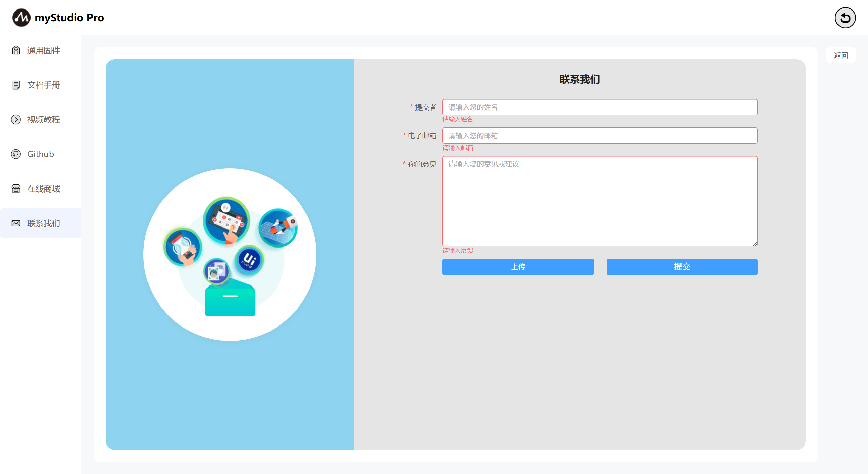Image resolution: width=868 pixels, height=474 pixels.
Task: Focus the 提交者 name input field
Action: point(599,107)
